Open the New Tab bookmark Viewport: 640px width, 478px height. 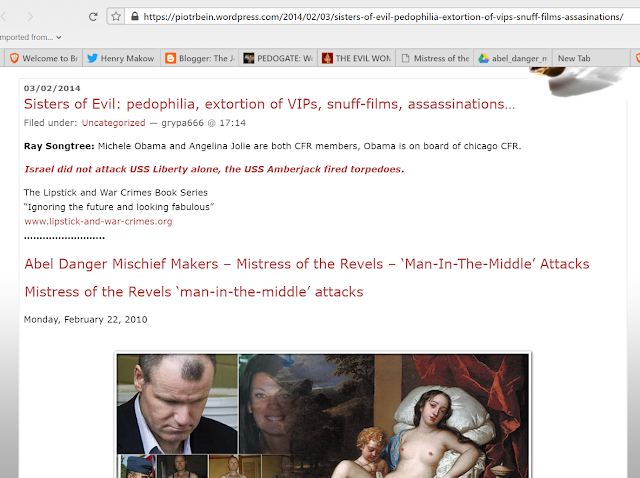[x=574, y=58]
